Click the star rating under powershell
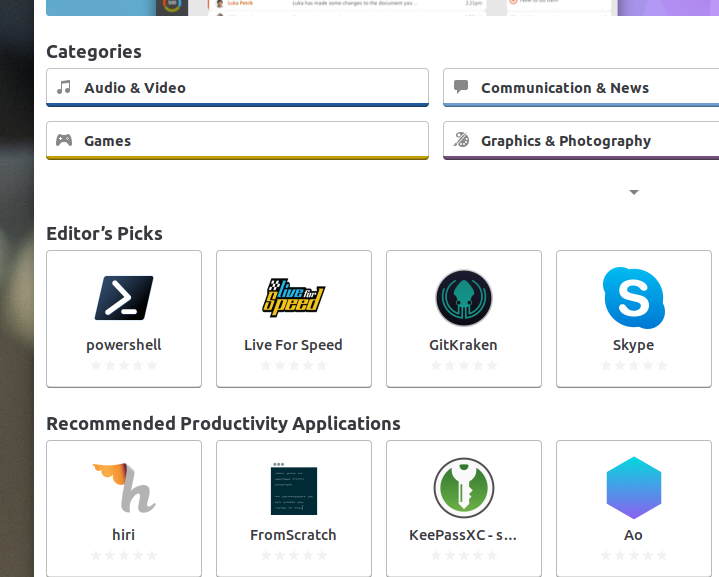Screen dimensions: 719x577 (124, 366)
